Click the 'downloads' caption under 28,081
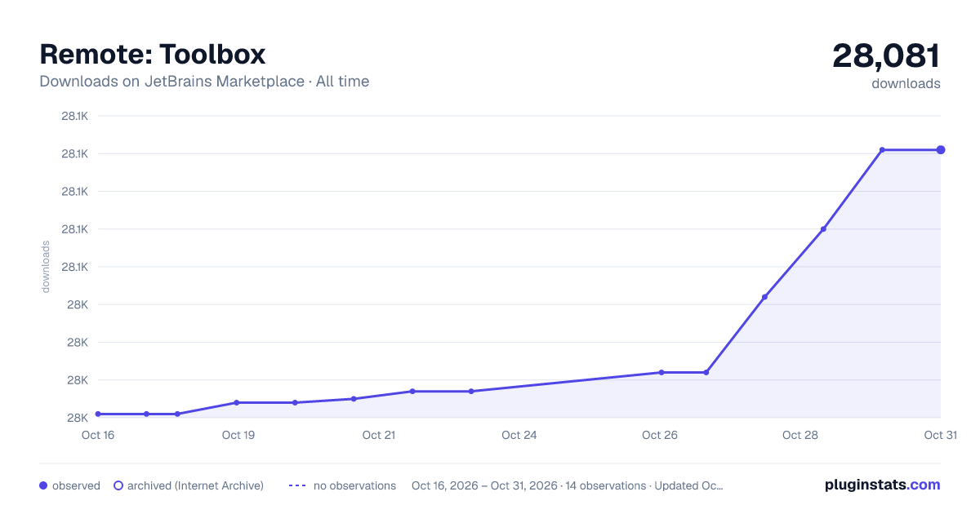Viewport: 980px width, 514px height. coord(906,83)
